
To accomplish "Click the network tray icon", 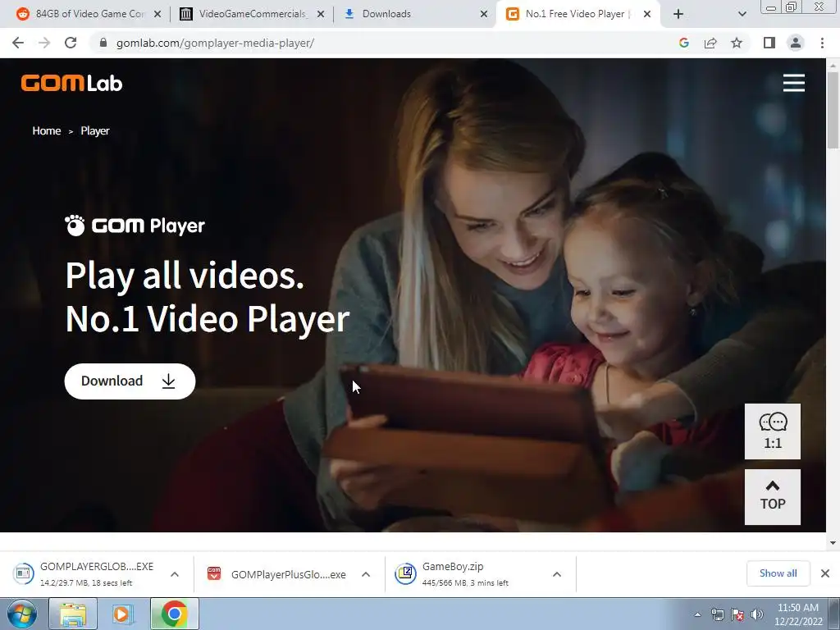I will tap(717, 614).
